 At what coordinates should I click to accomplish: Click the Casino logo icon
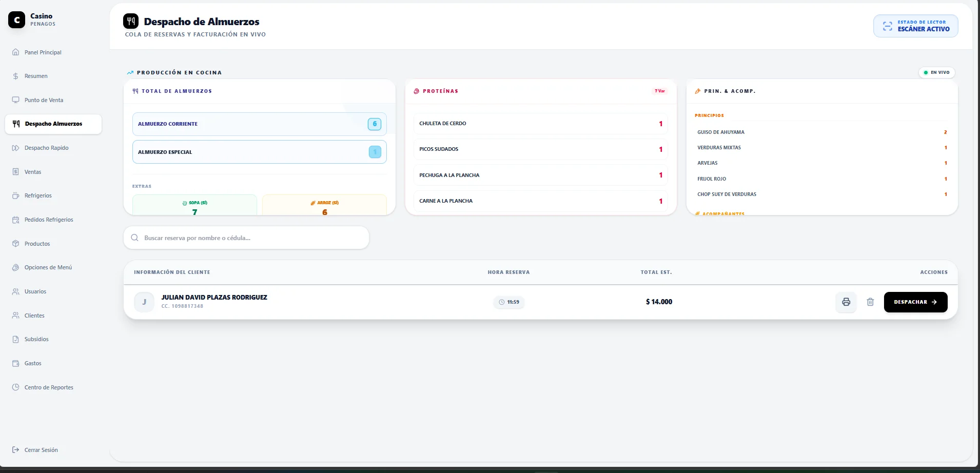click(x=16, y=20)
